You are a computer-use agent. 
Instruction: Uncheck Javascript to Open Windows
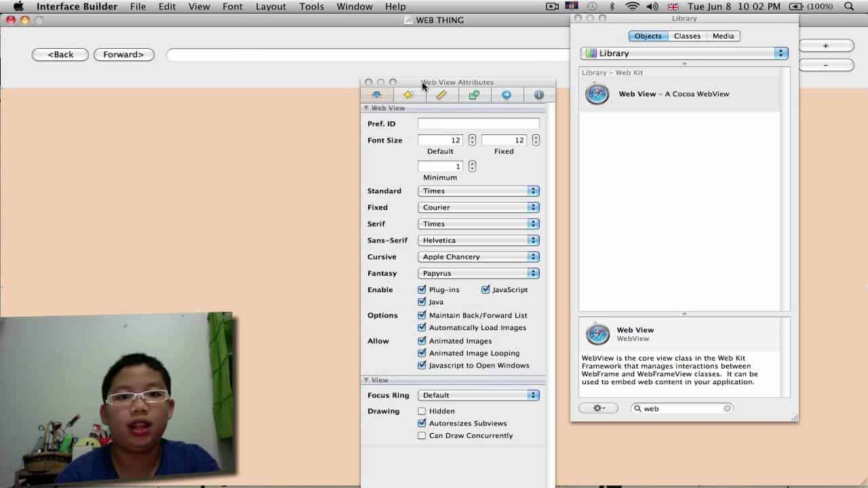pyautogui.click(x=422, y=365)
